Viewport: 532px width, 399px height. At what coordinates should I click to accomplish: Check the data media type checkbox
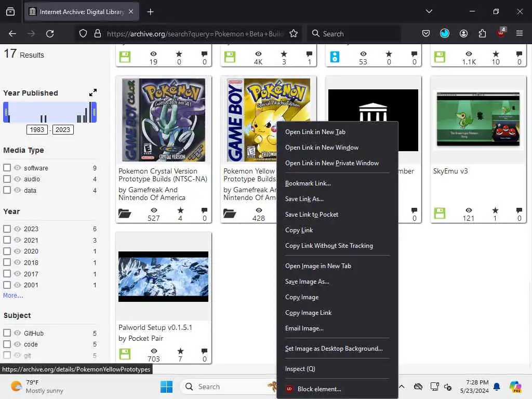click(x=7, y=190)
